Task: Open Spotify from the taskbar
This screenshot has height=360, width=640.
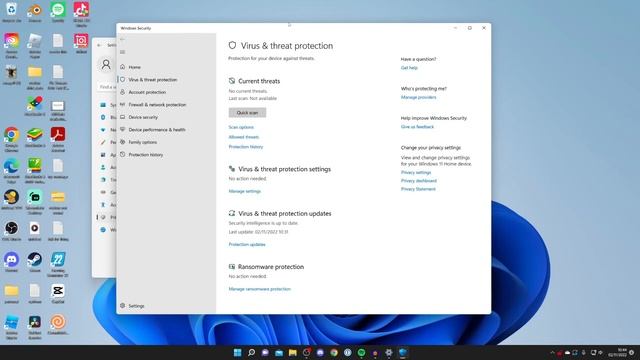Action: click(361, 352)
